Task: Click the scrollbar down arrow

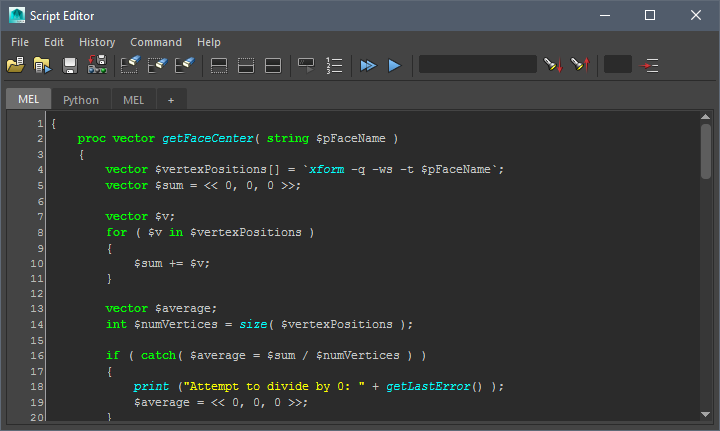Action: pyautogui.click(x=706, y=414)
